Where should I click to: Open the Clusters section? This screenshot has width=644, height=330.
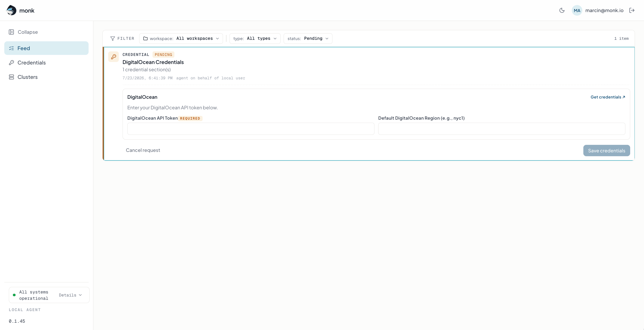(46, 77)
